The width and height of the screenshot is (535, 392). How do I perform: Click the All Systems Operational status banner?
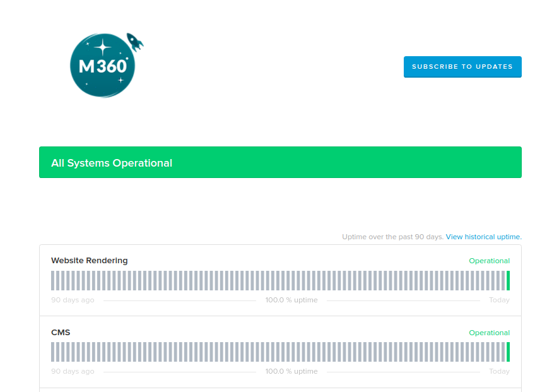click(280, 162)
